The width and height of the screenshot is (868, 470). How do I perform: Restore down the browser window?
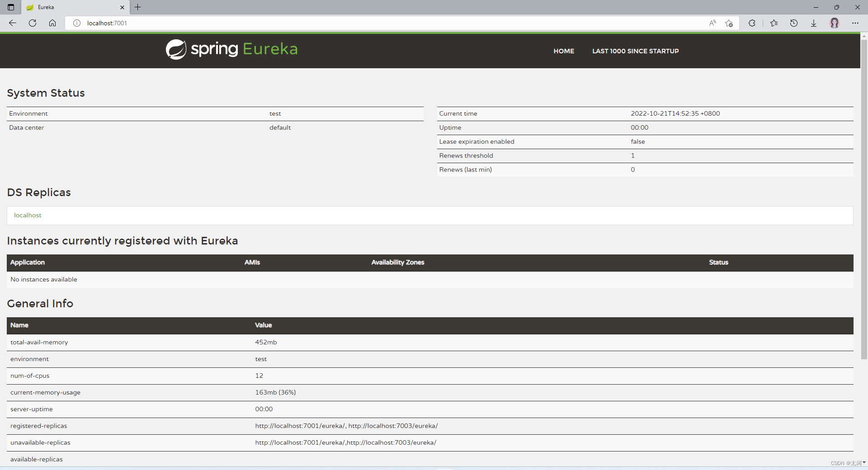coord(837,7)
